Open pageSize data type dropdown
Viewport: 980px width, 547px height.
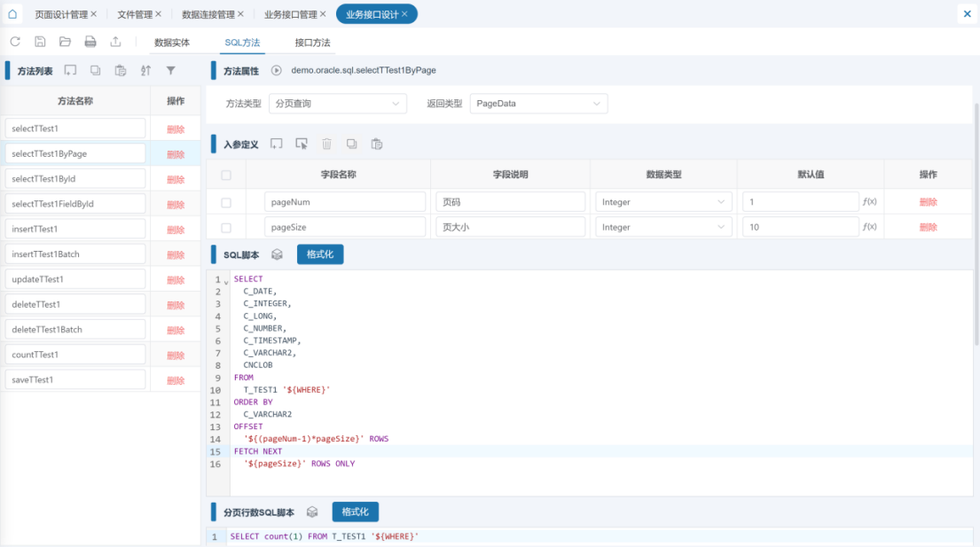click(663, 227)
